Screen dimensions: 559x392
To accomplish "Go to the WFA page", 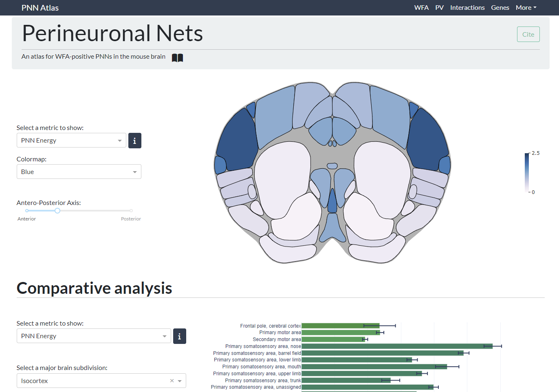I will point(421,8).
